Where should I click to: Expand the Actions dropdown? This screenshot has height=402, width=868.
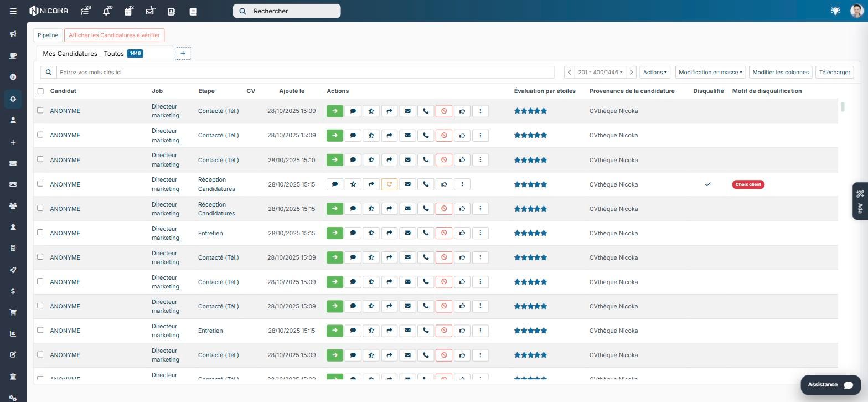[655, 73]
